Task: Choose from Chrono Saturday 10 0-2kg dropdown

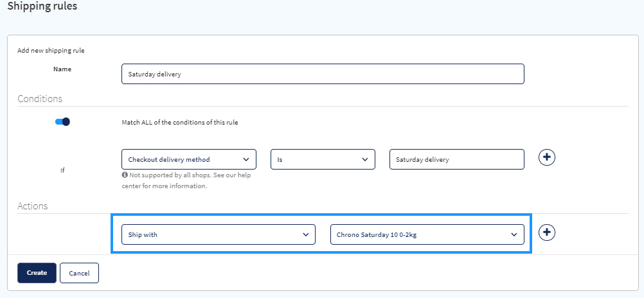Action: (427, 234)
